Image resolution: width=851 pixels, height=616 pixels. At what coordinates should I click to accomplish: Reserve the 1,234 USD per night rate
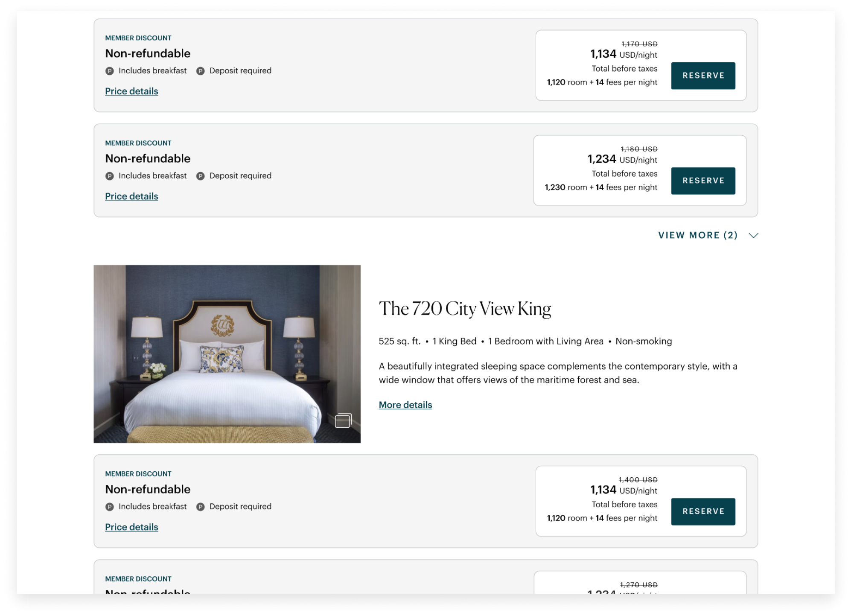(703, 181)
